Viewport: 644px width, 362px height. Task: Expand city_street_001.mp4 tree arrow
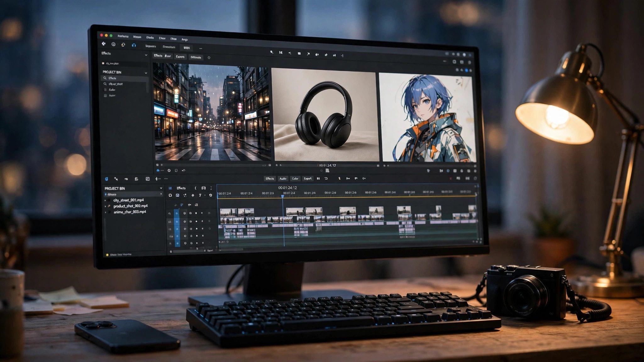click(105, 200)
